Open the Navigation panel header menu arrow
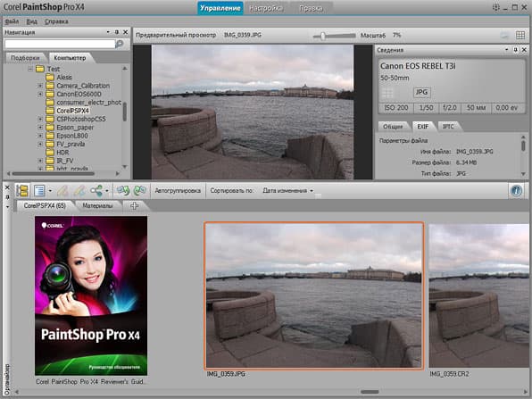This screenshot has width=532, height=399. point(108,32)
